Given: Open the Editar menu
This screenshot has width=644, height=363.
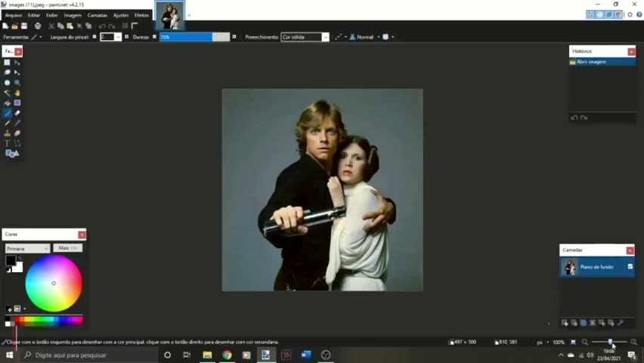Looking at the screenshot, I should pos(34,15).
